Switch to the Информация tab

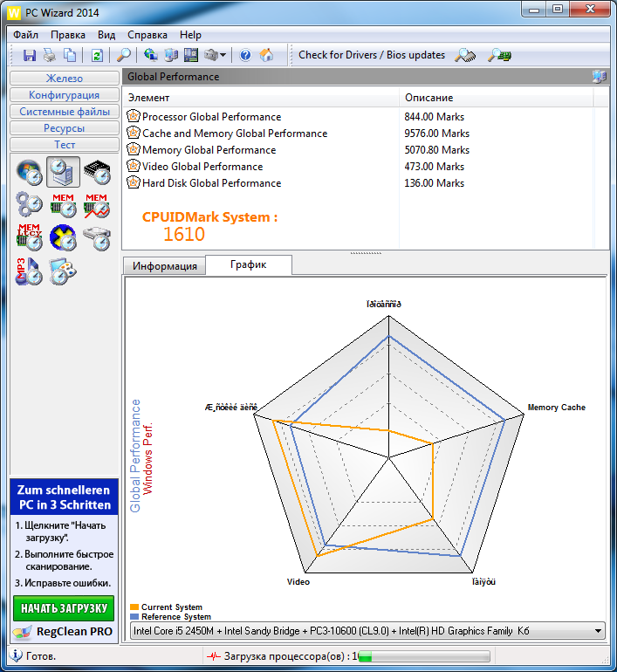click(165, 266)
